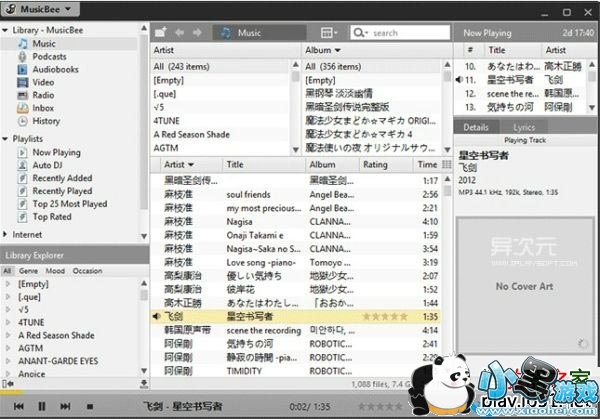Click the forward navigation arrow
Screen dimensions: 600x419
coord(197,33)
